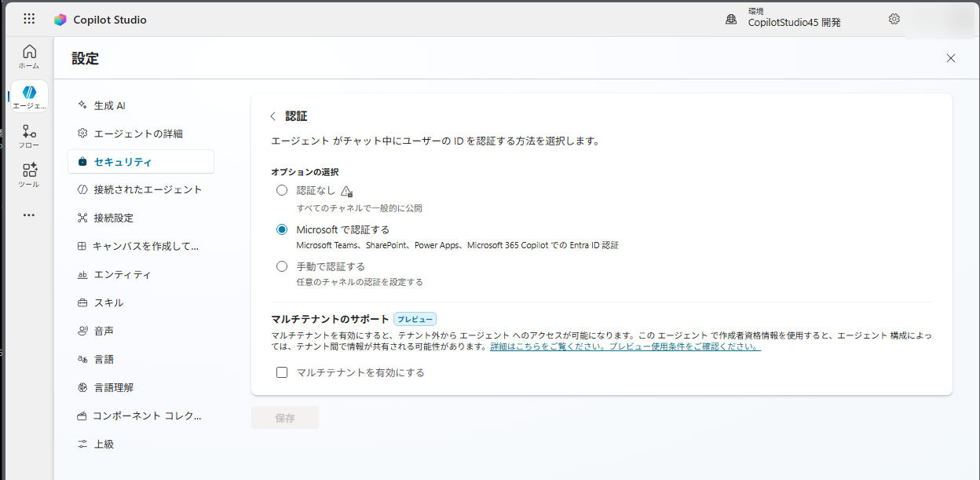Click the Copilot Studio title text
Image resolution: width=980 pixels, height=480 pixels.
pos(110,20)
